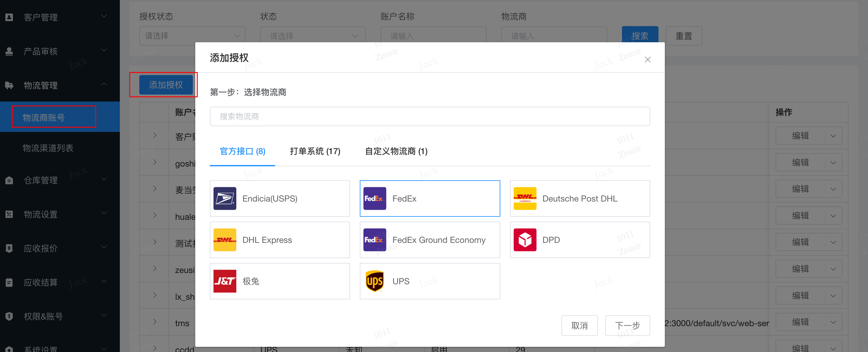The image size is (868, 352).
Task: Select the Deutsche Post DHL carrier card
Action: click(x=580, y=198)
